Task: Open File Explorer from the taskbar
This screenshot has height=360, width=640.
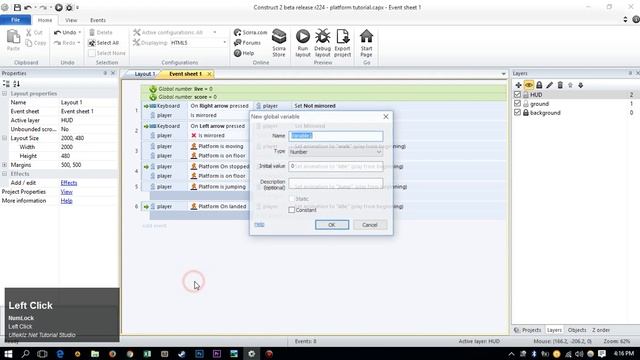Action: click(x=95, y=353)
